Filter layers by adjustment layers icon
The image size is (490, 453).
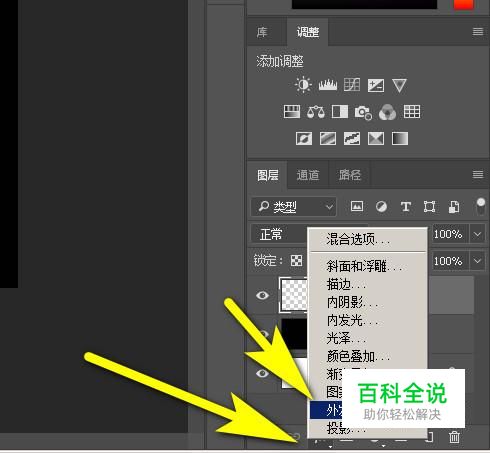tap(381, 207)
